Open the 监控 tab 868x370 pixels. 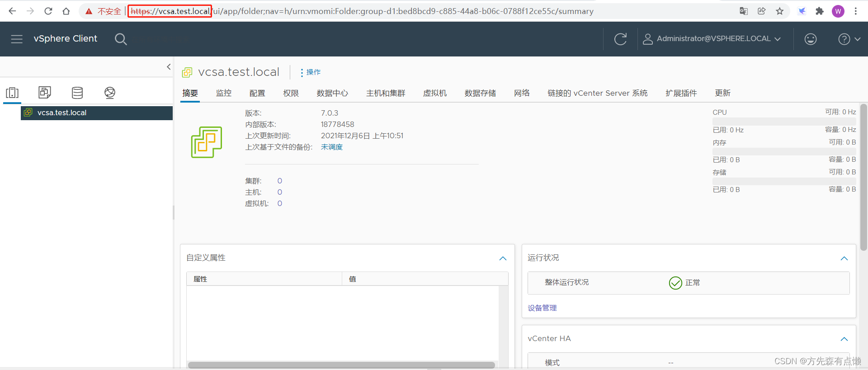(x=224, y=93)
